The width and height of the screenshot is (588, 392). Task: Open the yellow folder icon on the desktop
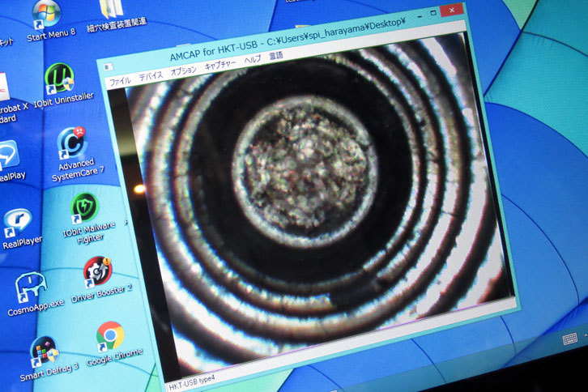pos(111,9)
